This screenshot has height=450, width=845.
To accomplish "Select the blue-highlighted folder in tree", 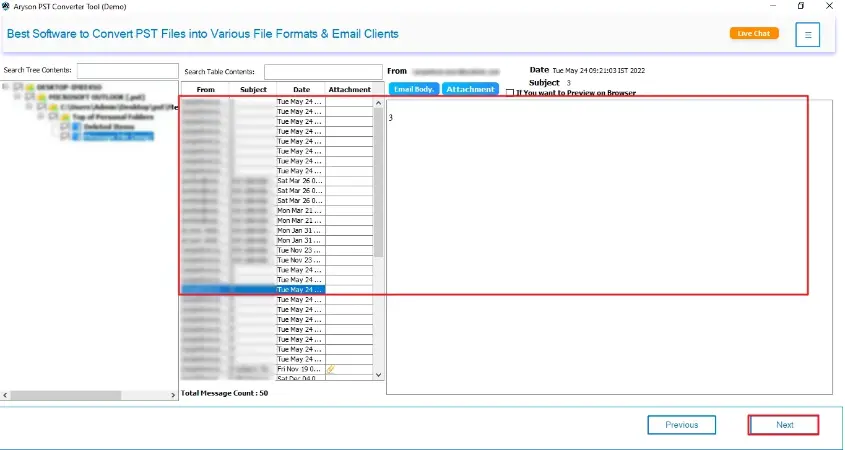I will (118, 136).
